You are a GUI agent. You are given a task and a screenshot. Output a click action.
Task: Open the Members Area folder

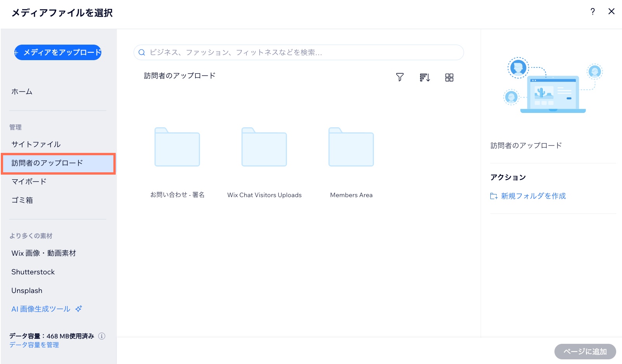tap(351, 147)
